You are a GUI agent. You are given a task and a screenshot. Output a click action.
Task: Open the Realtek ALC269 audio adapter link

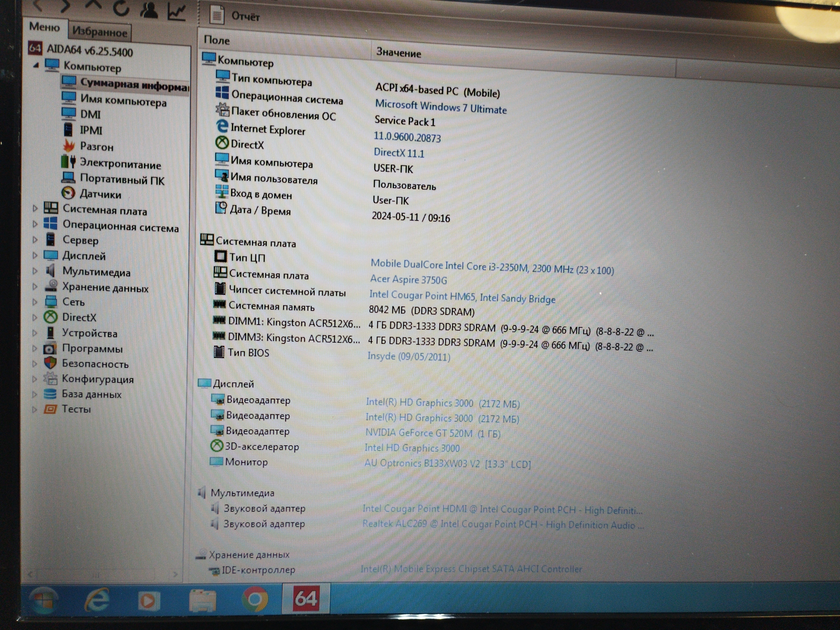click(x=503, y=524)
